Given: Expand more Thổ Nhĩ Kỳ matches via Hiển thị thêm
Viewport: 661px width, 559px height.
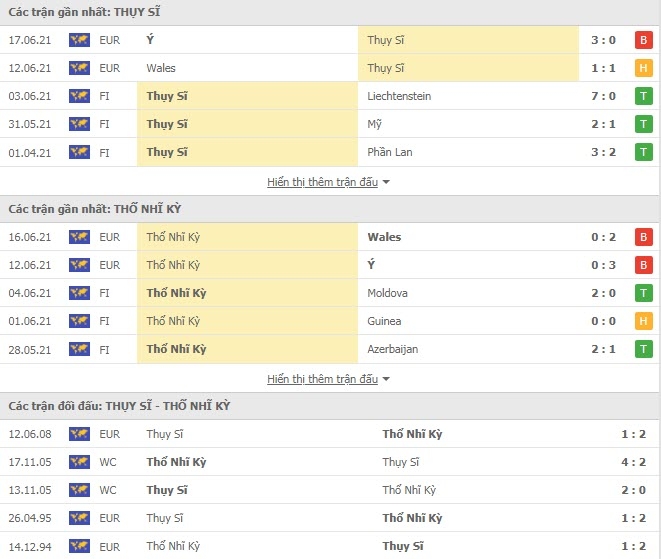Looking at the screenshot, I should tap(322, 379).
